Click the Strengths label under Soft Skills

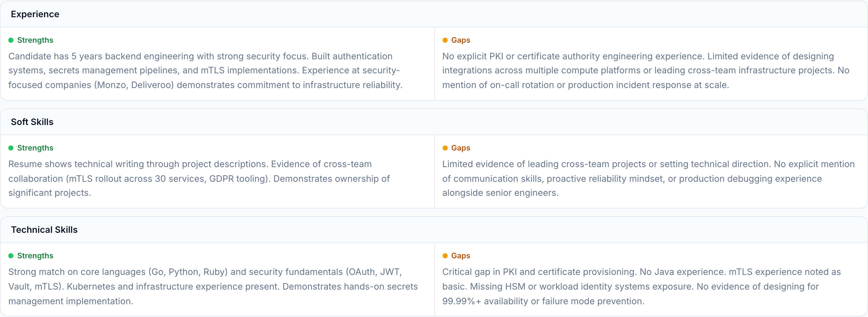pyautogui.click(x=35, y=148)
